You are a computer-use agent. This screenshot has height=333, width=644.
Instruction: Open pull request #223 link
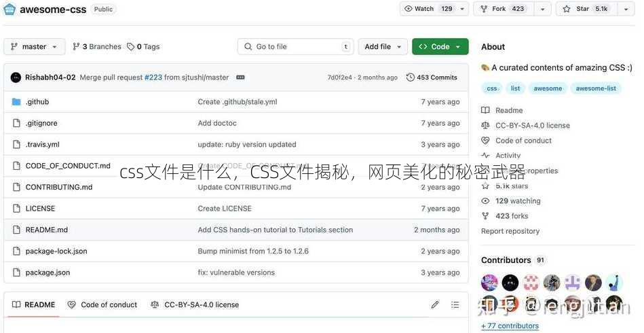(153, 77)
